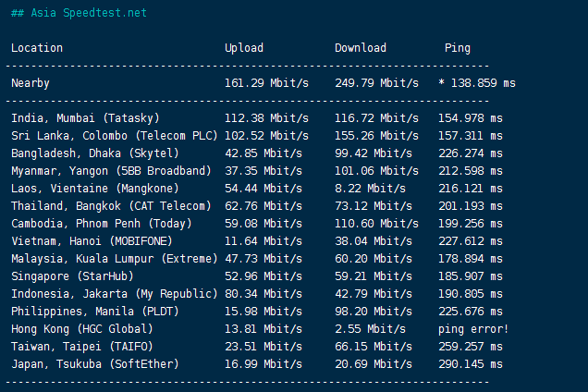588x392 pixels.
Task: Click the Hong Kong ping error! text
Action: pyautogui.click(x=473, y=329)
